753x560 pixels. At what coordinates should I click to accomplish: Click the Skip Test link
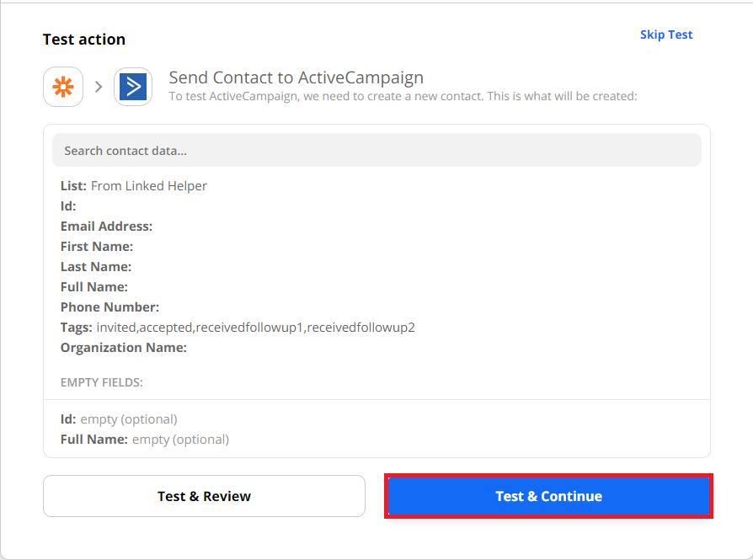666,35
